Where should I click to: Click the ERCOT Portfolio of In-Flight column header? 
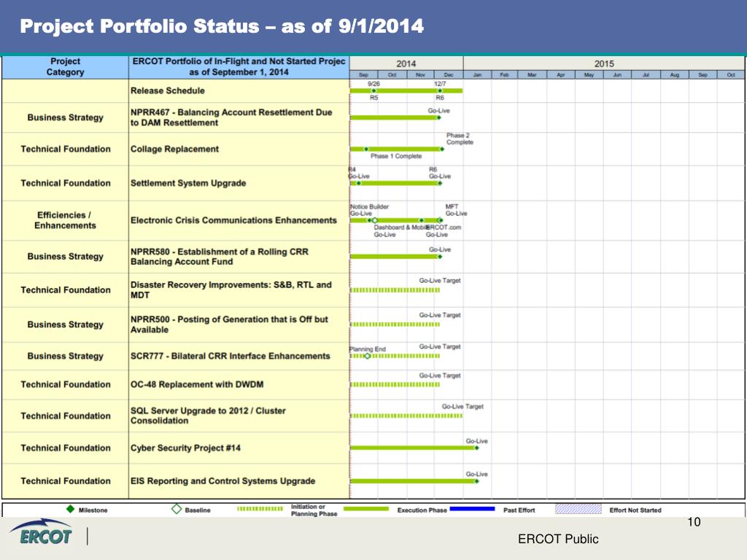(239, 67)
